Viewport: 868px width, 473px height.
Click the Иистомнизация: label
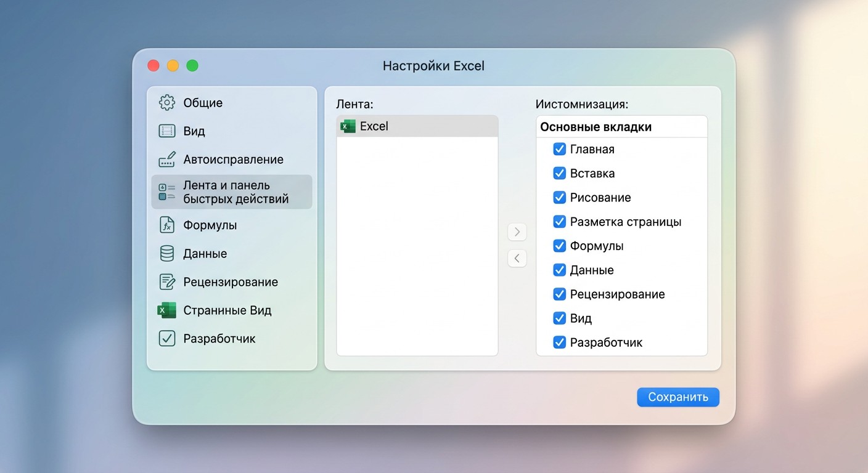click(x=582, y=104)
